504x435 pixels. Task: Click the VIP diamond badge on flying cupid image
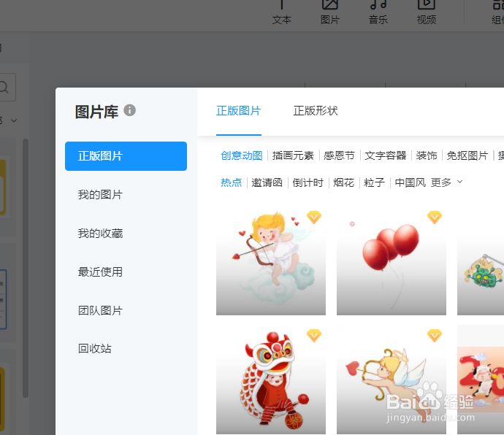point(435,336)
